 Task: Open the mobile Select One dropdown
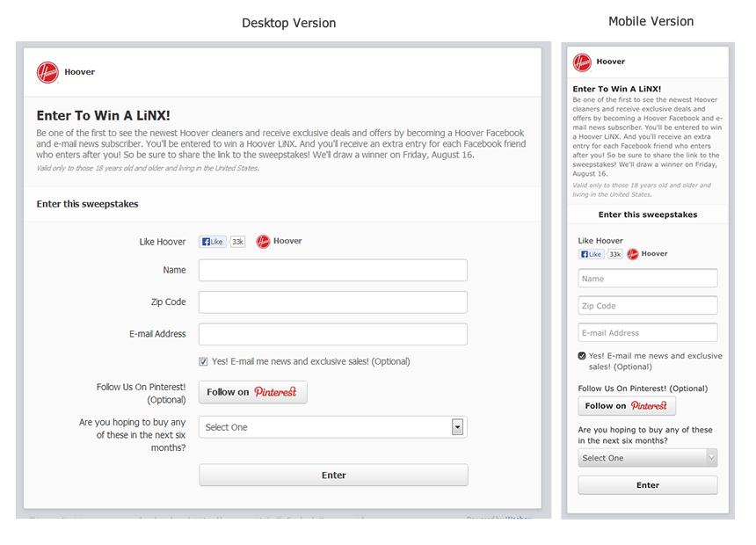pyautogui.click(x=648, y=458)
